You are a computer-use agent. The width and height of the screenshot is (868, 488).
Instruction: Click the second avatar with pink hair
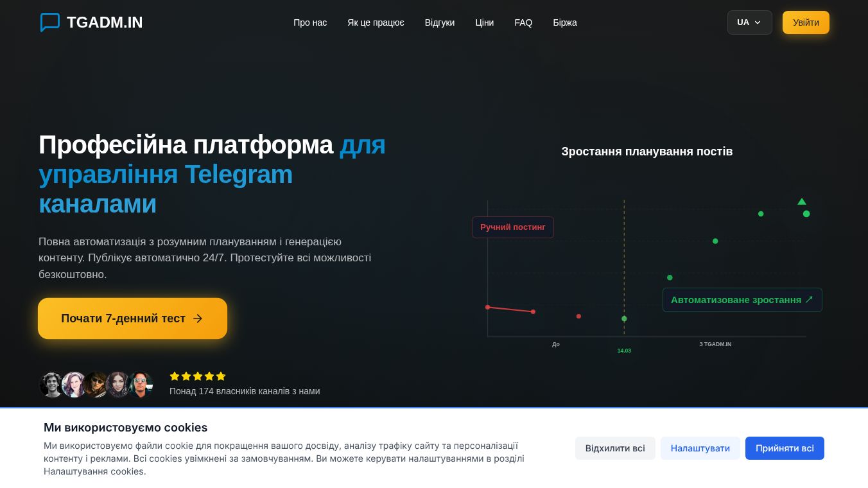click(74, 385)
